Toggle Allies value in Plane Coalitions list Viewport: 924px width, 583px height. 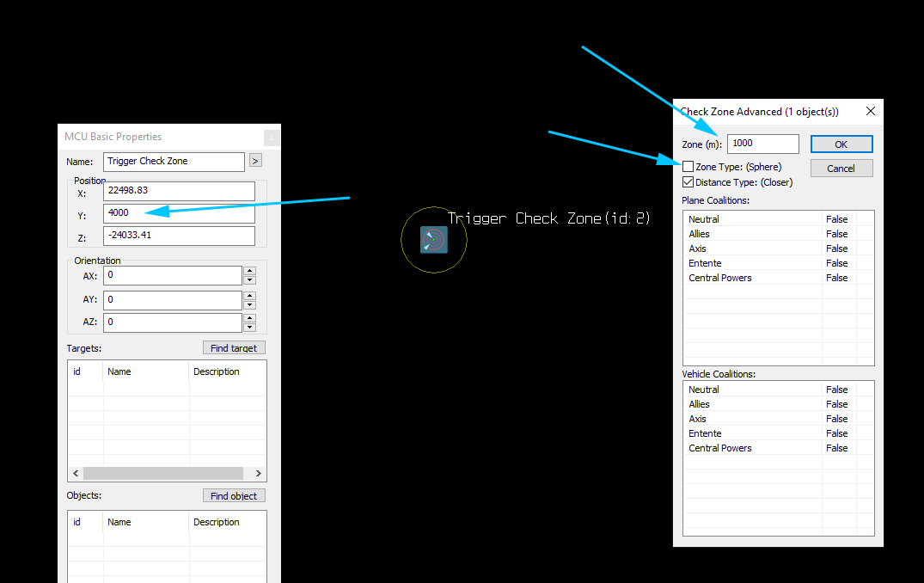coord(837,234)
